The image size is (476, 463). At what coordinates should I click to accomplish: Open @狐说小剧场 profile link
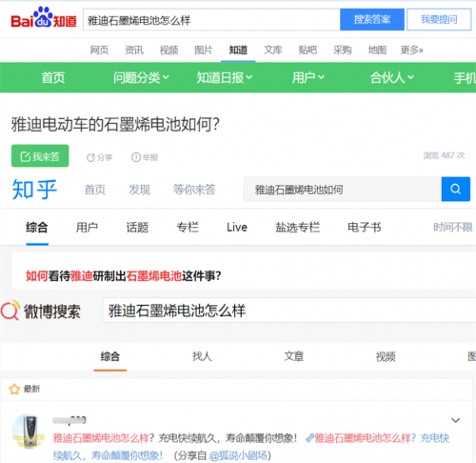point(238,455)
